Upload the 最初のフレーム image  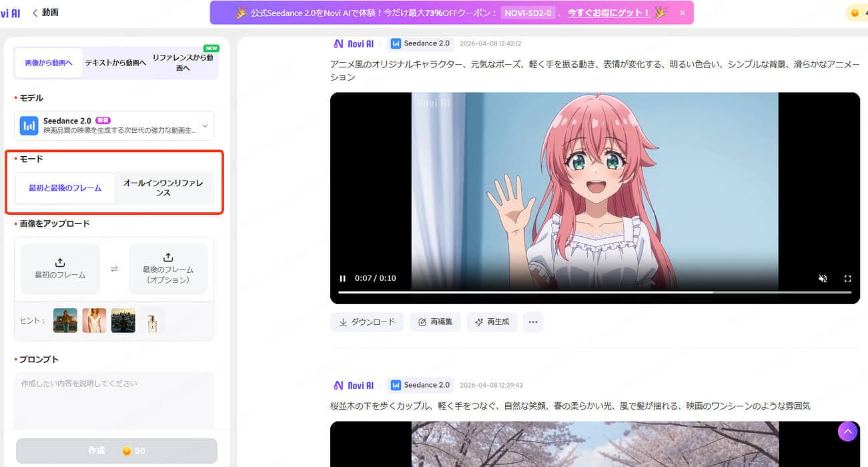[x=60, y=269]
